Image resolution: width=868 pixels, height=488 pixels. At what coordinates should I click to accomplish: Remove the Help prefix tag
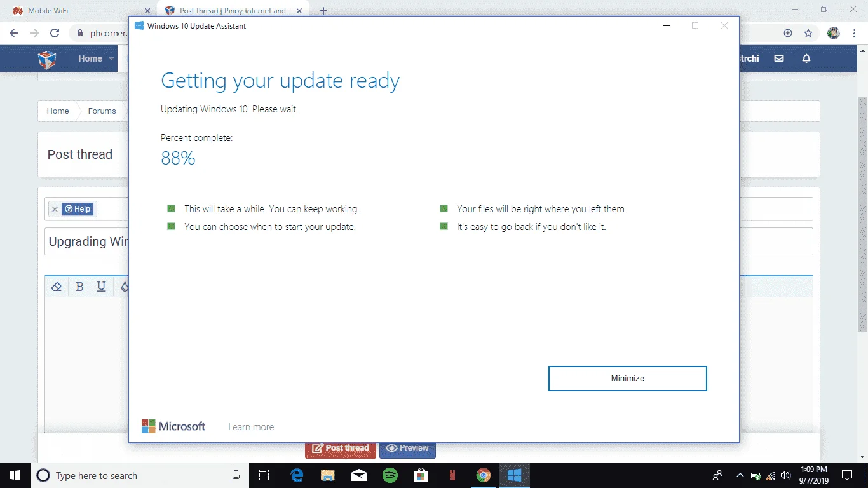tap(55, 209)
